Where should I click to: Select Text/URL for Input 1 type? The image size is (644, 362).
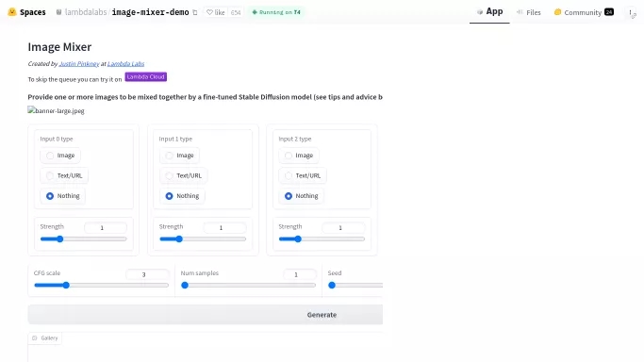[183, 175]
